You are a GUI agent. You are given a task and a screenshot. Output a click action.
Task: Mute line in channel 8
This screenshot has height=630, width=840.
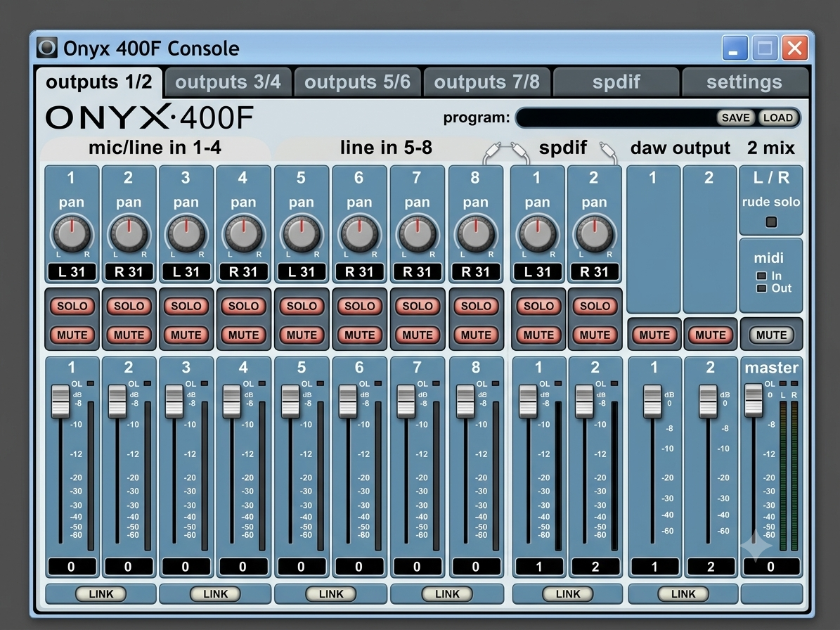(x=477, y=335)
